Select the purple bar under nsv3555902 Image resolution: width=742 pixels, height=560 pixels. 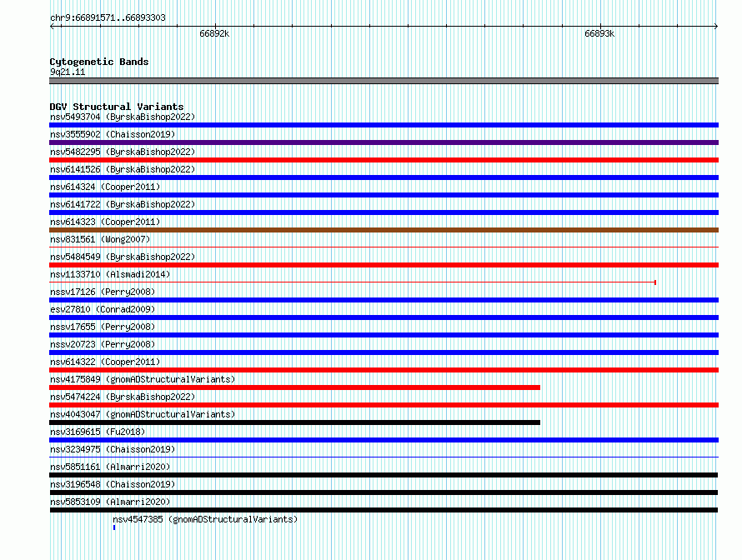[384, 142]
